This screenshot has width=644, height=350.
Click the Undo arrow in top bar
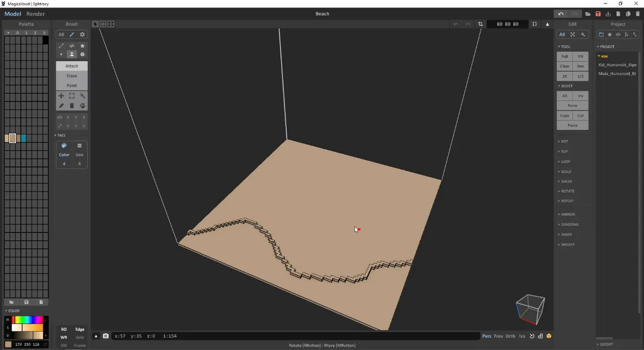(561, 14)
